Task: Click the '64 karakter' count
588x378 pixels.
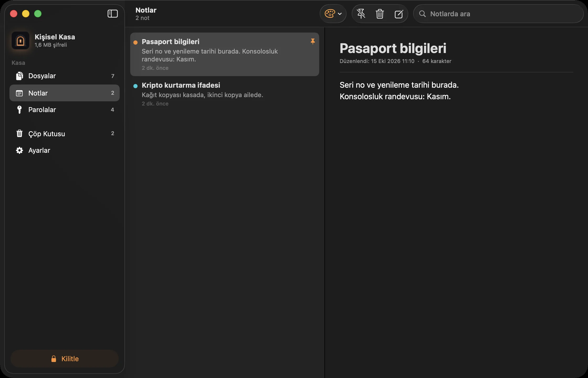Action: pos(437,61)
